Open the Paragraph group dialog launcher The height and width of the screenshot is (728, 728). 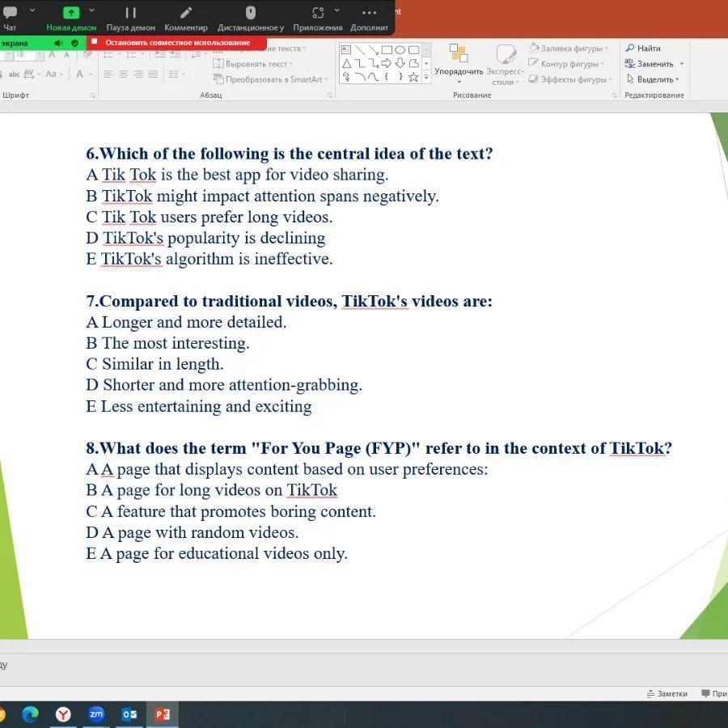pos(330,95)
